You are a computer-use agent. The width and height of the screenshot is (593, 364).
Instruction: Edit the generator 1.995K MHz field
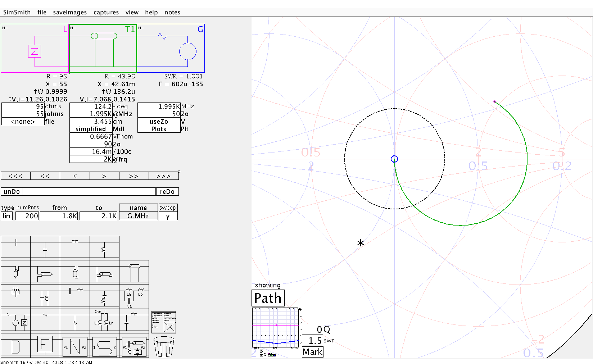pyautogui.click(x=159, y=106)
